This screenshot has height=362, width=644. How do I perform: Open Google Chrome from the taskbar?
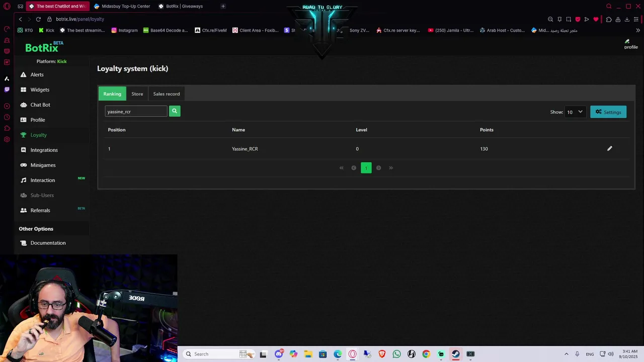click(426, 354)
